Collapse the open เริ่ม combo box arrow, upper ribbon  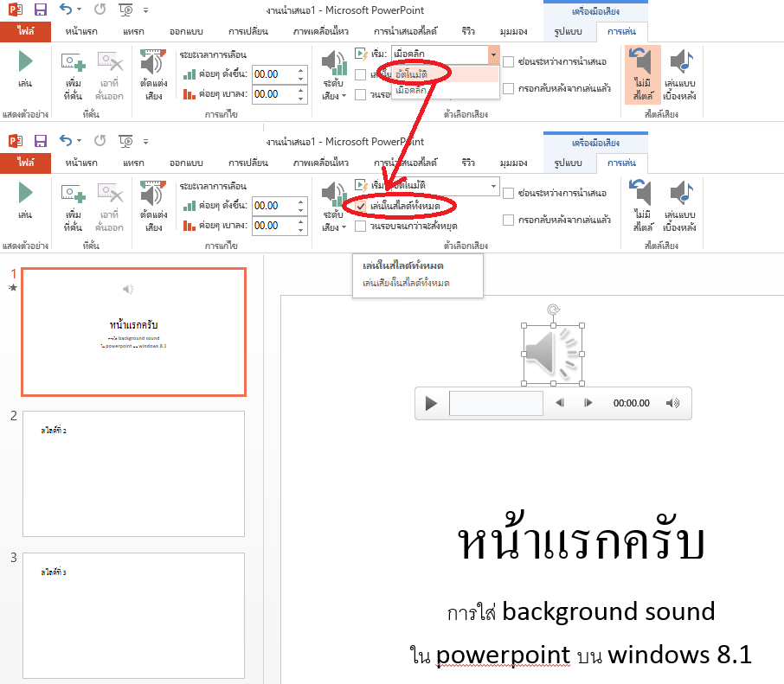tap(493, 54)
